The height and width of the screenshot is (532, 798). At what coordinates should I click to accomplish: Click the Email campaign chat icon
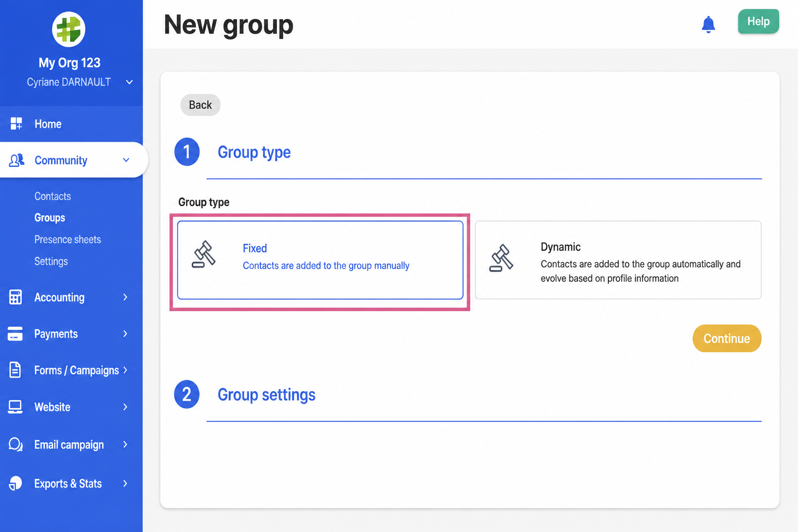tap(16, 444)
